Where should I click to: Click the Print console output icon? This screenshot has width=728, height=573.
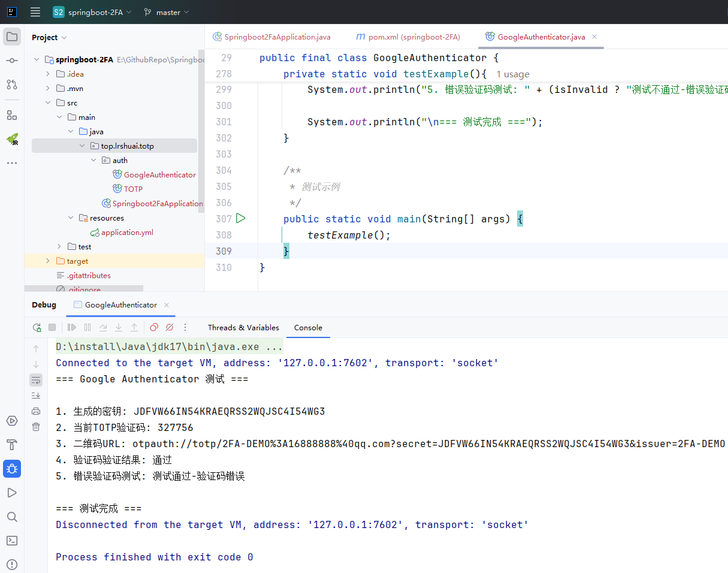[x=36, y=411]
